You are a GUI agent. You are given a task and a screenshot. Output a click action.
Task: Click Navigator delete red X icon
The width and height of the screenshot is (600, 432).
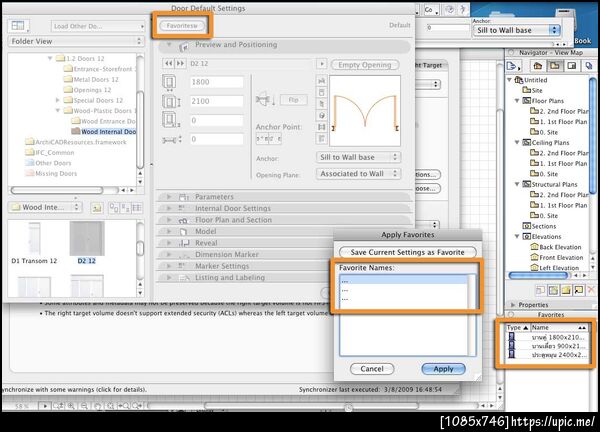[x=591, y=290]
